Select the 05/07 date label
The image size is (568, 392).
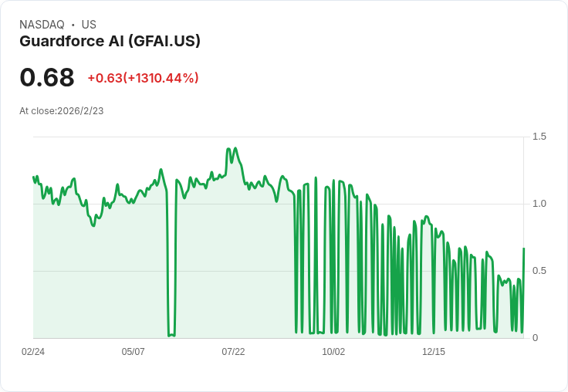(x=134, y=352)
